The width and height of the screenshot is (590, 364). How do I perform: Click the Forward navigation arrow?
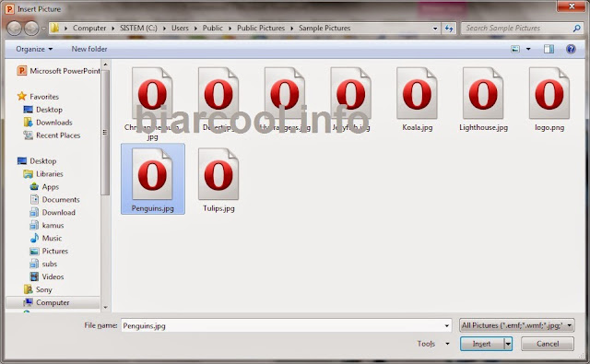[31, 29]
